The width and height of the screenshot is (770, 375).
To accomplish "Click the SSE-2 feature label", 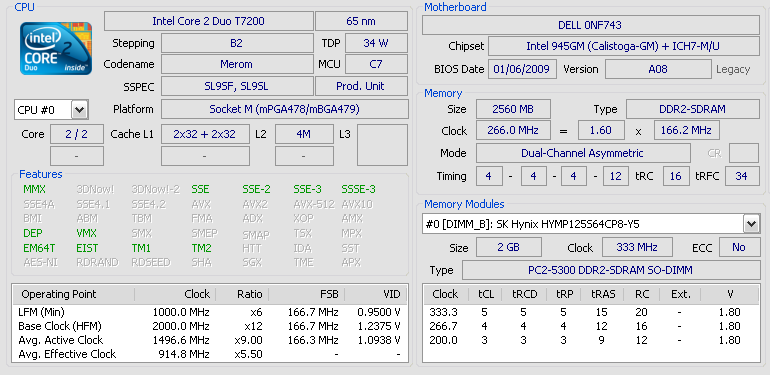I will [256, 189].
